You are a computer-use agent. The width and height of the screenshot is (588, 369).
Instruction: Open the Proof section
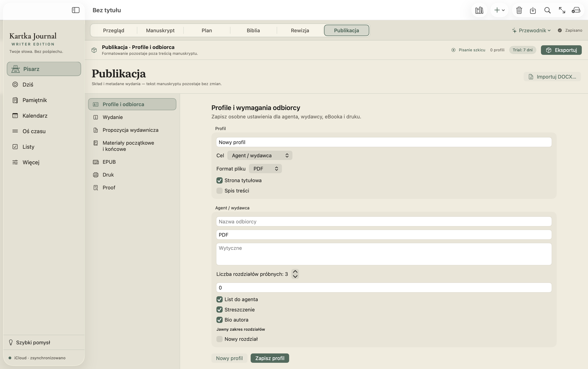pos(132,188)
